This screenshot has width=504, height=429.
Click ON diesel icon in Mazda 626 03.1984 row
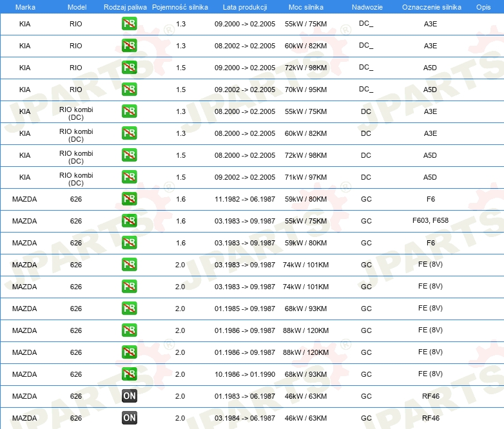point(129,418)
